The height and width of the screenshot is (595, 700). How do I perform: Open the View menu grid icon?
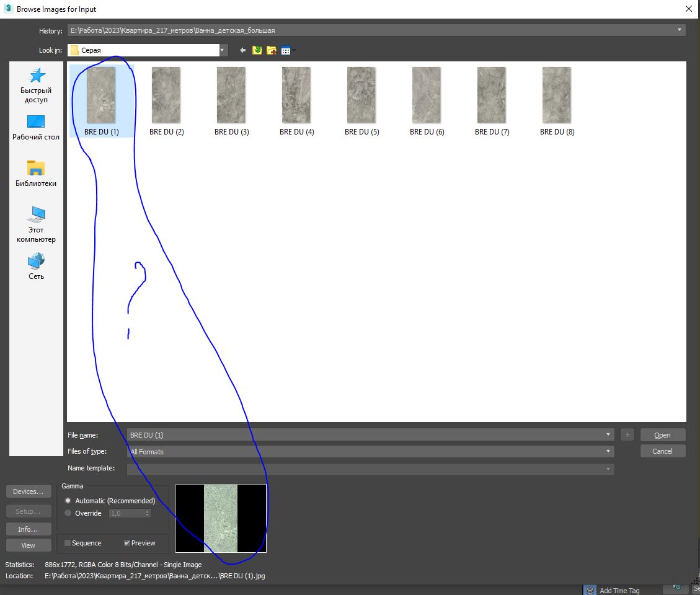(286, 50)
